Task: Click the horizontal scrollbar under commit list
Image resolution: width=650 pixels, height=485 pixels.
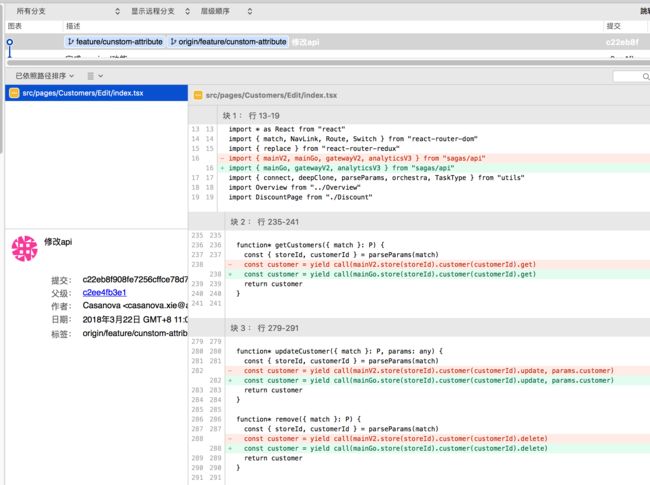Action: [328, 63]
